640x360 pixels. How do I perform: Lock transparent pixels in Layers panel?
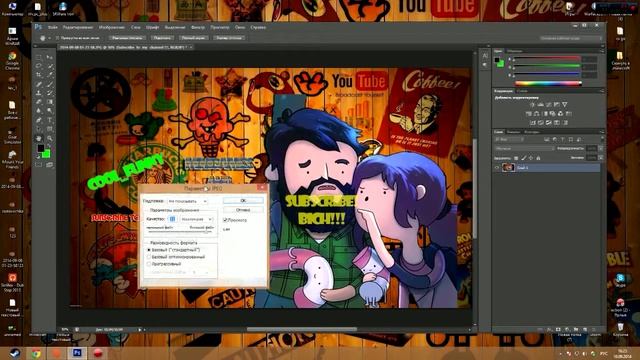pos(516,158)
